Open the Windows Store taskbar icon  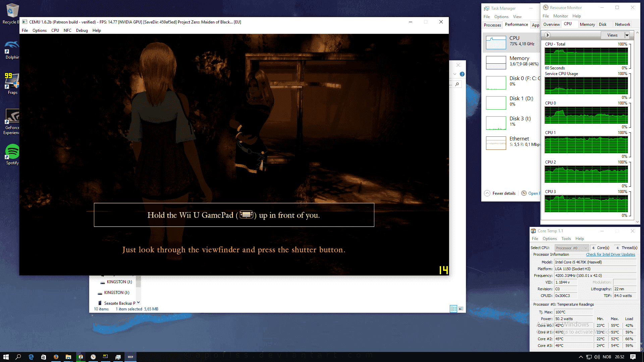(44, 357)
